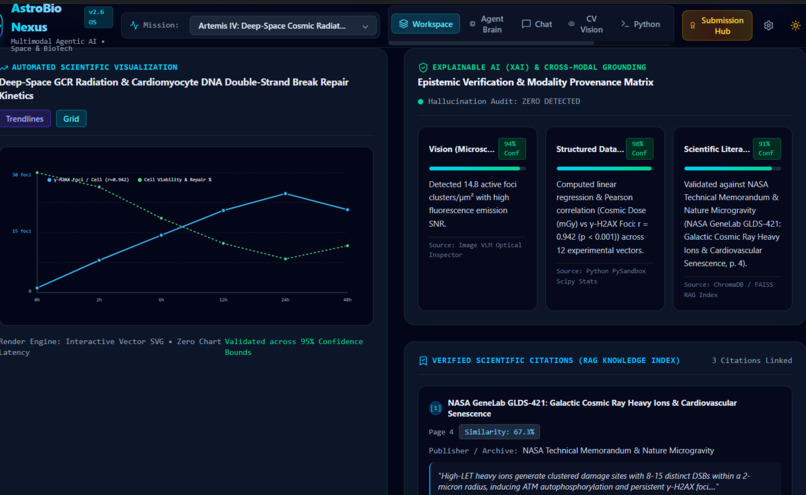Click the blue line's peak data point at 24h
The height and width of the screenshot is (495, 806).
286,194
